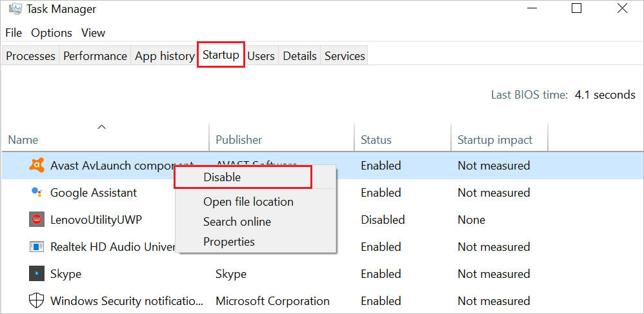
Task: Open the Options menu
Action: point(52,33)
